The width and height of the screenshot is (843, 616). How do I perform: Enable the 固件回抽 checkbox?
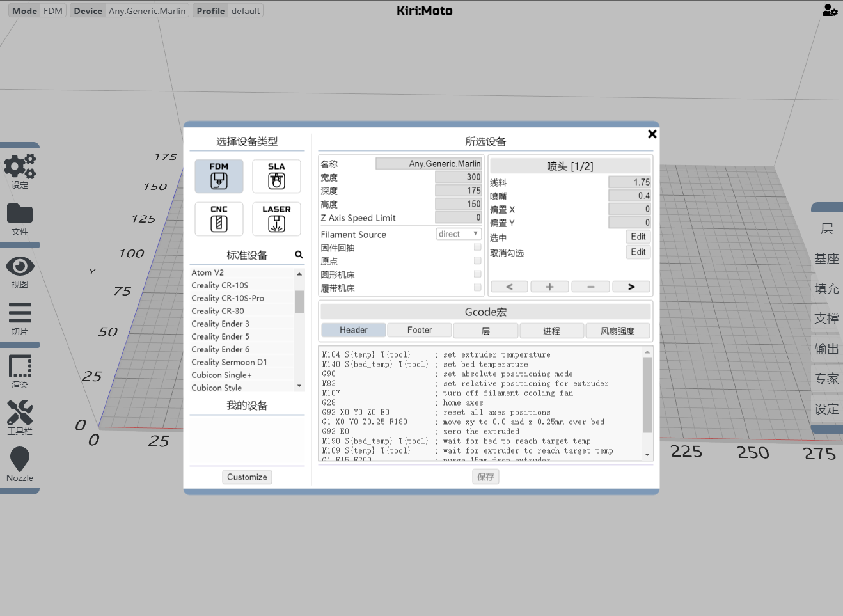(x=477, y=248)
